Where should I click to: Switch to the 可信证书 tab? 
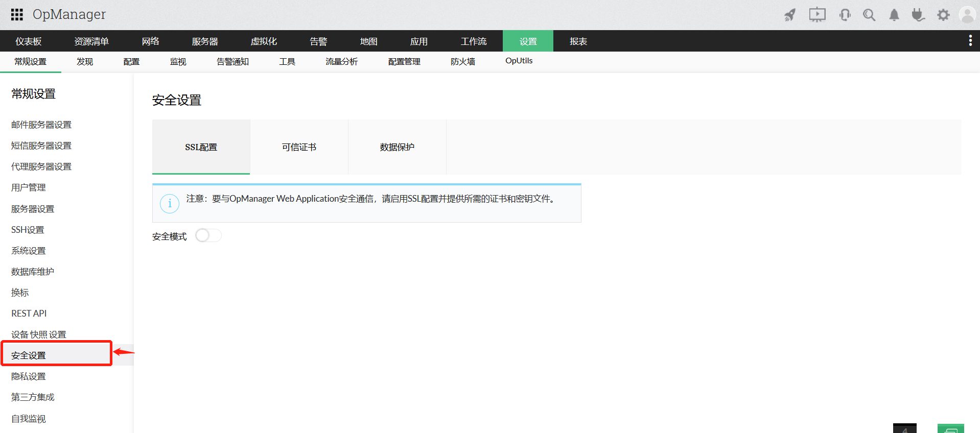[299, 147]
